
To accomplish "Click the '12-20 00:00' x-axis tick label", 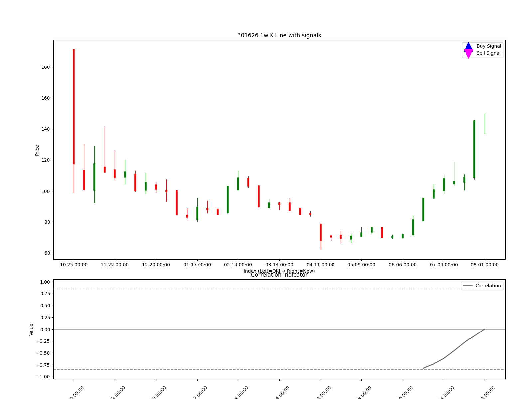I will coord(156,265).
